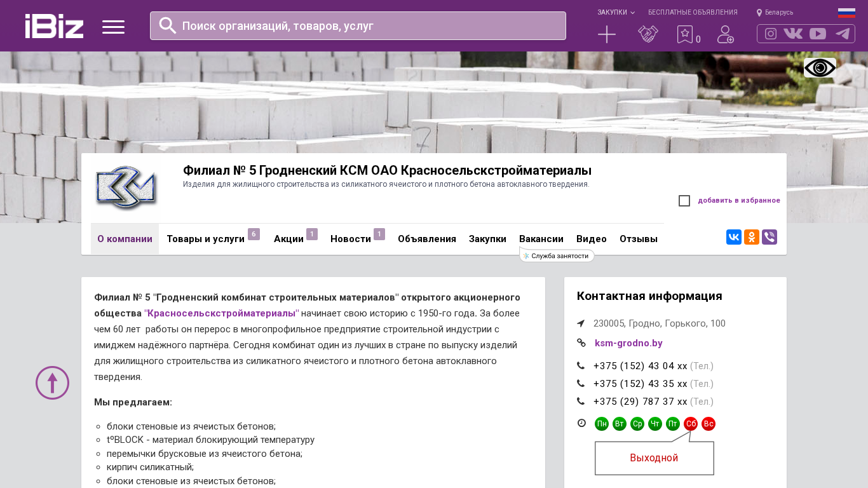Viewport: 868px width, 488px height.
Task: Click phone icon beside 43 35 number
Action: point(581,384)
